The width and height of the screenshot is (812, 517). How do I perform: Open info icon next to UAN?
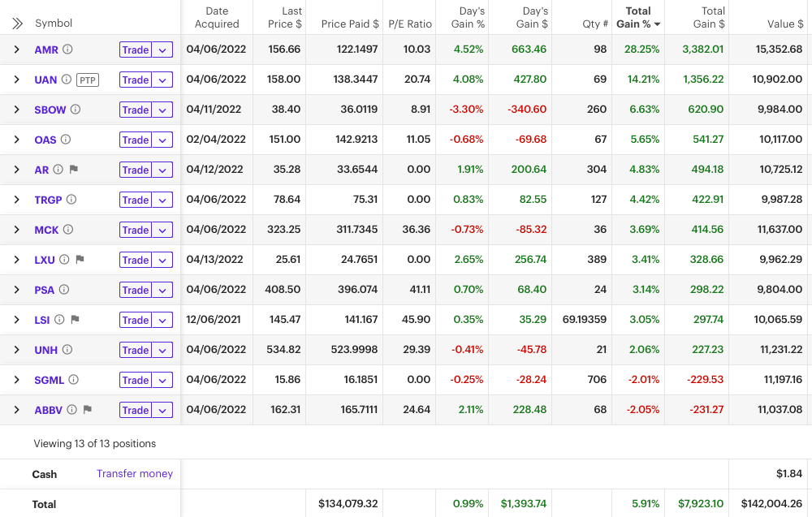(67, 80)
